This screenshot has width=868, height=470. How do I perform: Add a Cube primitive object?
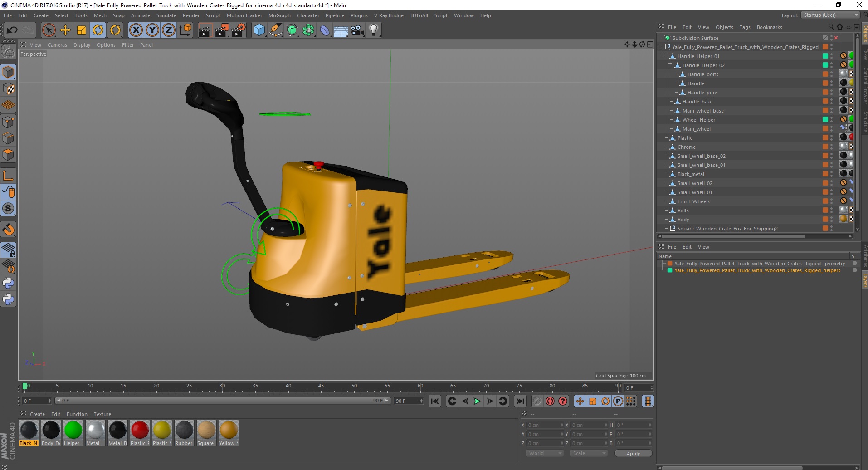[x=259, y=30]
